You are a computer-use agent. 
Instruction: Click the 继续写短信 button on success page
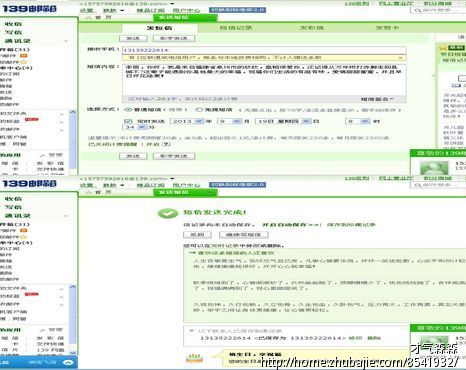[244, 235]
